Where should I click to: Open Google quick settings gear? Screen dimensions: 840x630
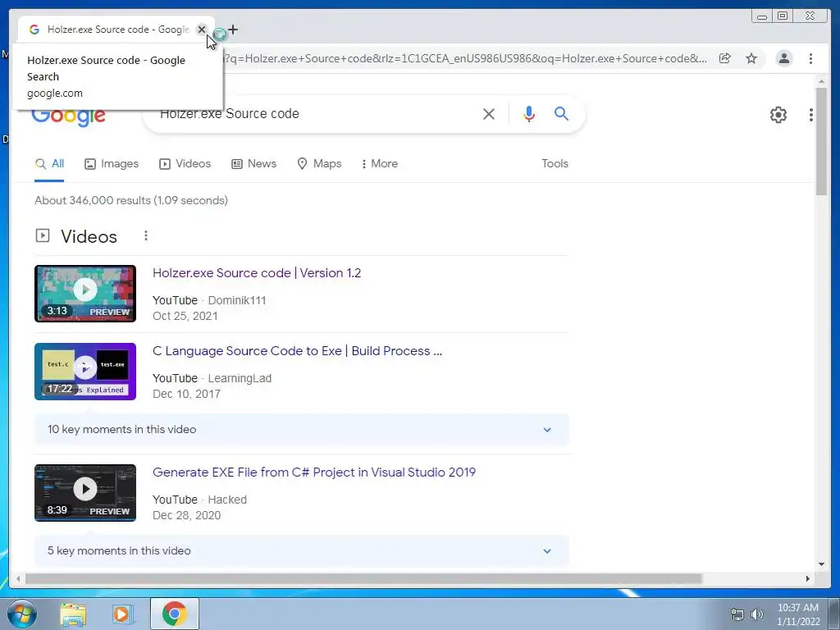tap(778, 115)
